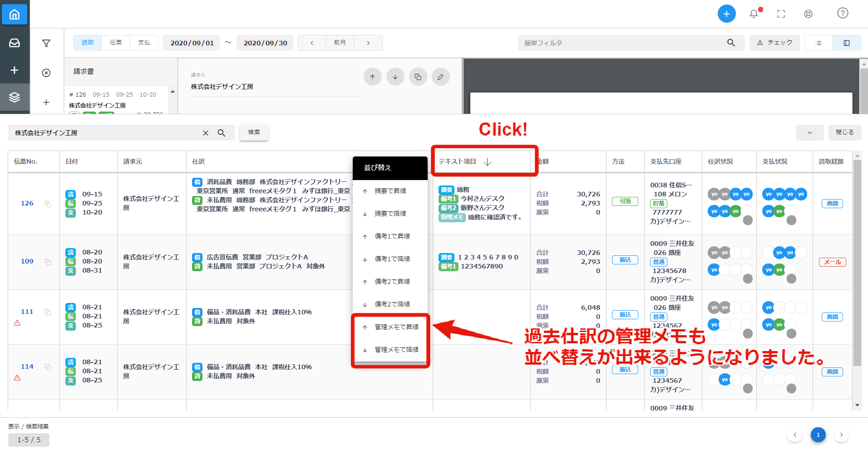
Task: Click the simple filter search magnifier
Action: coord(731,43)
